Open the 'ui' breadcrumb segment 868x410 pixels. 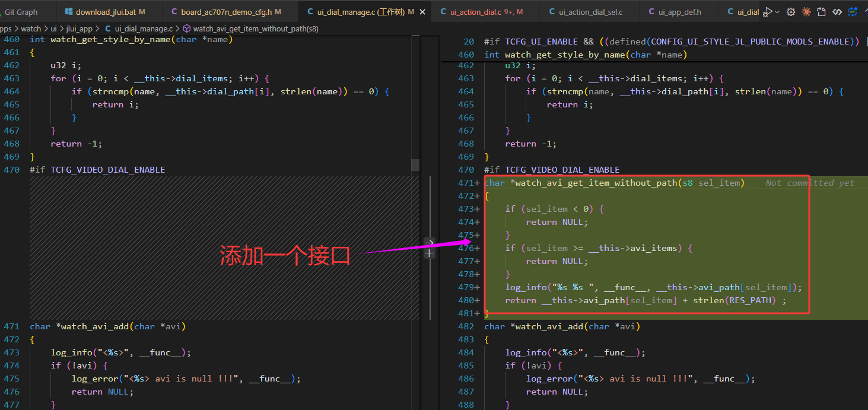53,28
